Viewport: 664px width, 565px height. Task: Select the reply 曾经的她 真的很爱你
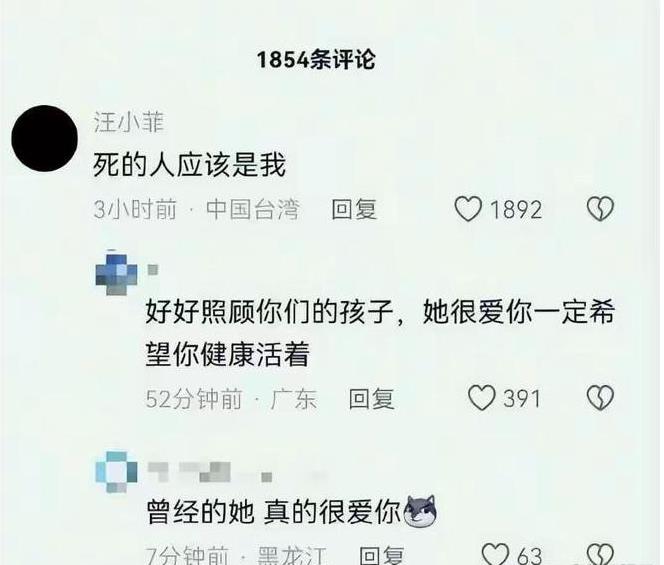pos(274,512)
